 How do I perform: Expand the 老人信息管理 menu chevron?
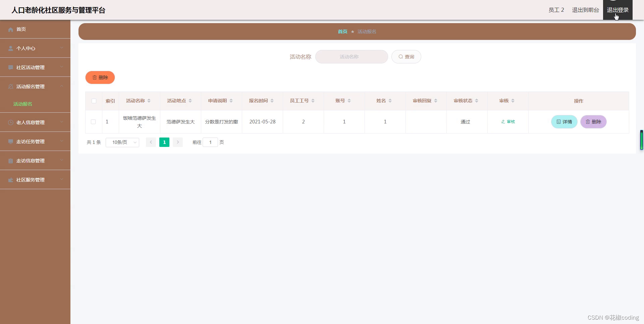coord(62,122)
